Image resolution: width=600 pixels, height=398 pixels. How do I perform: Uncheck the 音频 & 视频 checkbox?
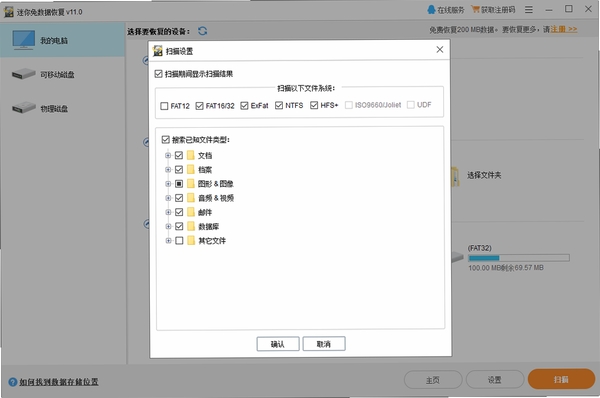[179, 198]
